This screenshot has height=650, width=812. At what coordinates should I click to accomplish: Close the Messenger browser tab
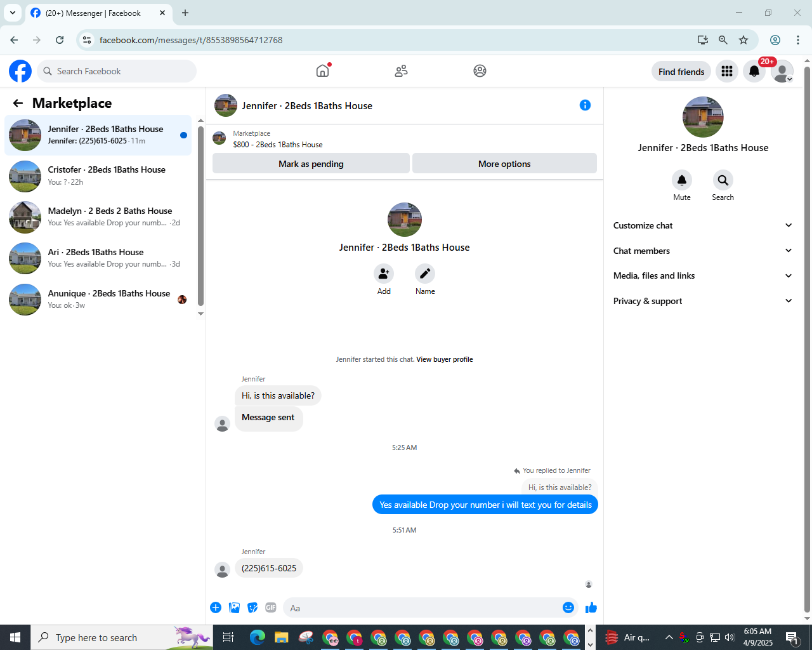tap(162, 13)
